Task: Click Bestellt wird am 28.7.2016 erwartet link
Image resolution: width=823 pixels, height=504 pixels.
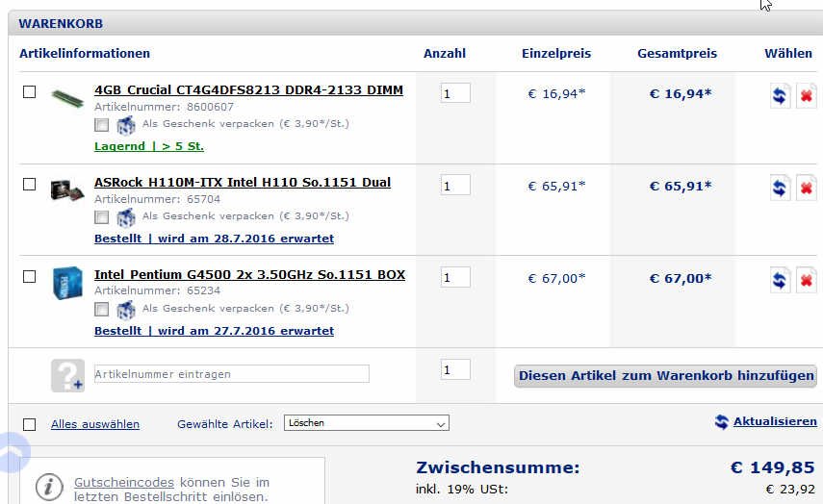Action: pyautogui.click(x=214, y=239)
